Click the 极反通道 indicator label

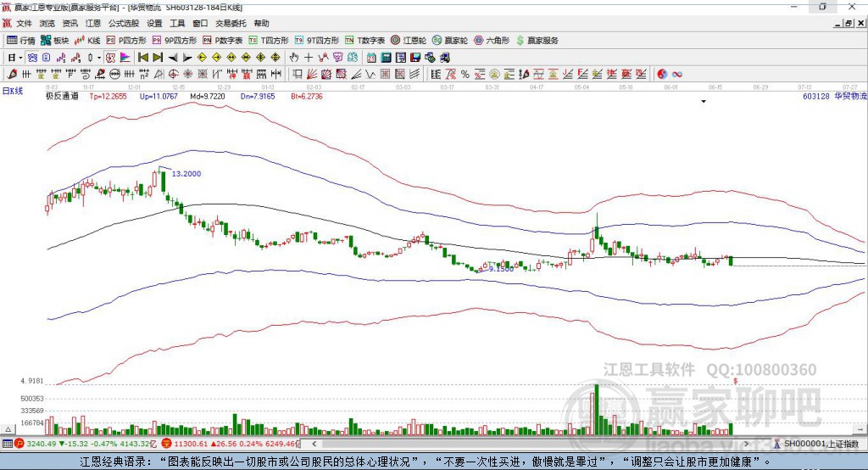(62, 96)
